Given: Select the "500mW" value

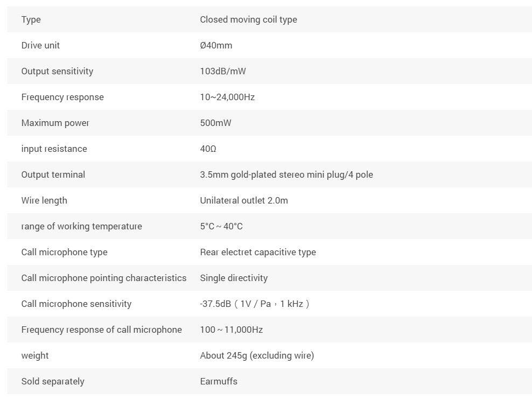Looking at the screenshot, I should tap(215, 123).
